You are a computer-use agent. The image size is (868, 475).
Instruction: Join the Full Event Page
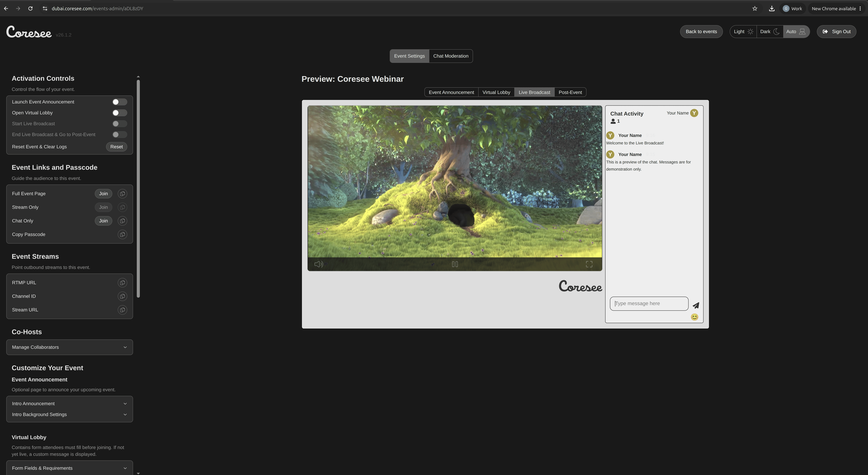pyautogui.click(x=103, y=194)
